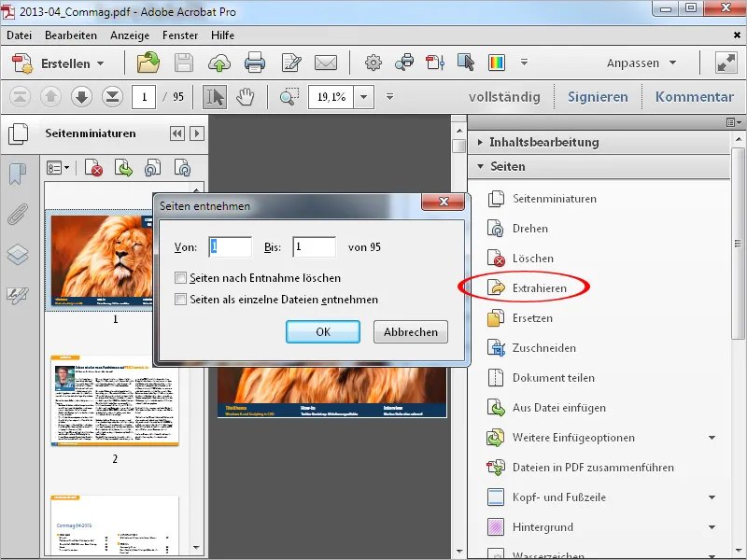
Task: Open the Hilfe menu
Action: coord(222,35)
